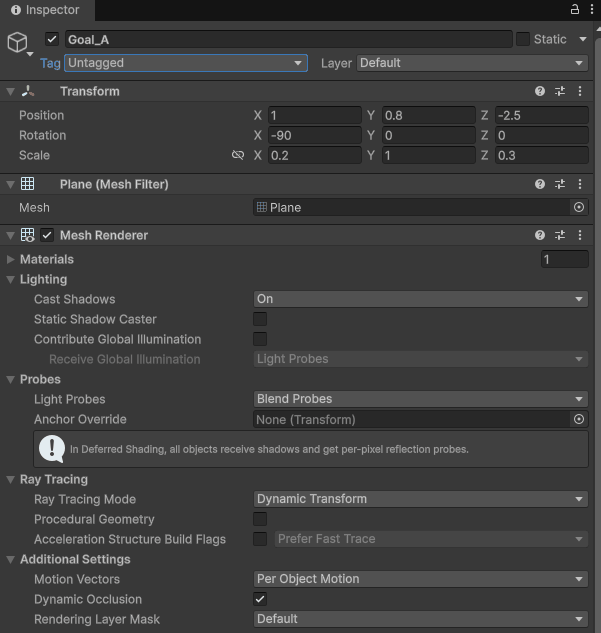This screenshot has height=633, width=601.
Task: Click the GameObject cube icon picker
Action: [x=17, y=41]
